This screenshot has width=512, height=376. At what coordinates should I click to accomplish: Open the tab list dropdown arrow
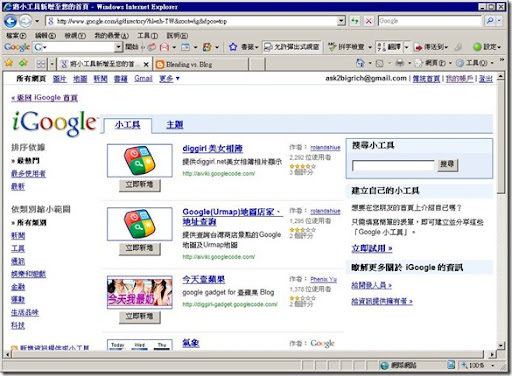(x=52, y=63)
